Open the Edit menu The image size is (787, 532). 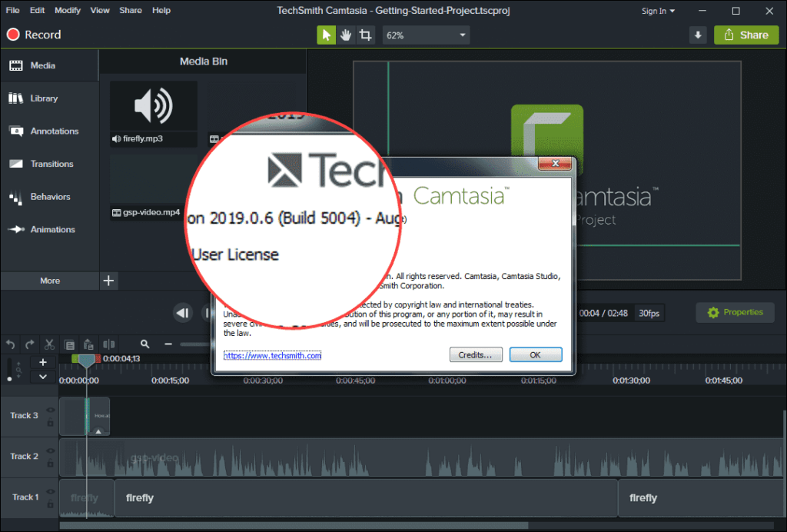click(x=37, y=10)
